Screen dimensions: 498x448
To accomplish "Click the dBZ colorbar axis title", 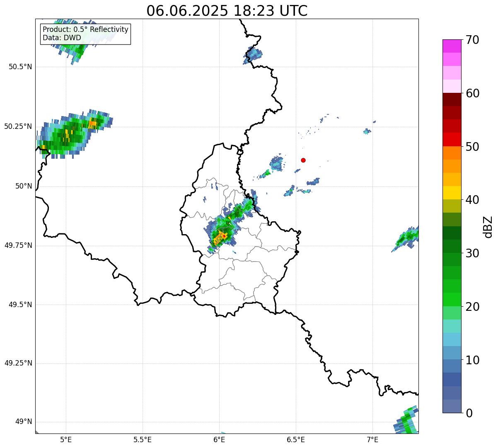I will click(488, 226).
